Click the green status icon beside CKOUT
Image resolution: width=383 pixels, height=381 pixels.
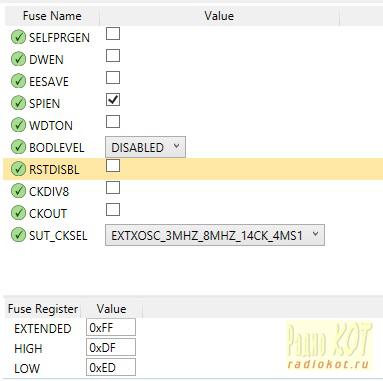point(18,213)
